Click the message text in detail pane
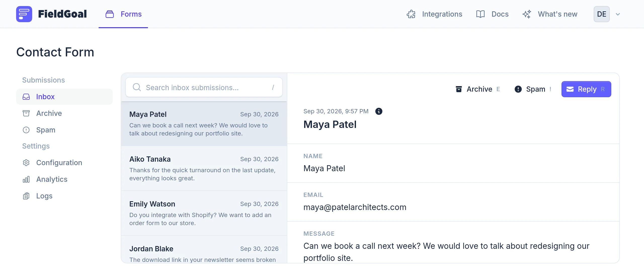644x277 pixels. point(446,252)
